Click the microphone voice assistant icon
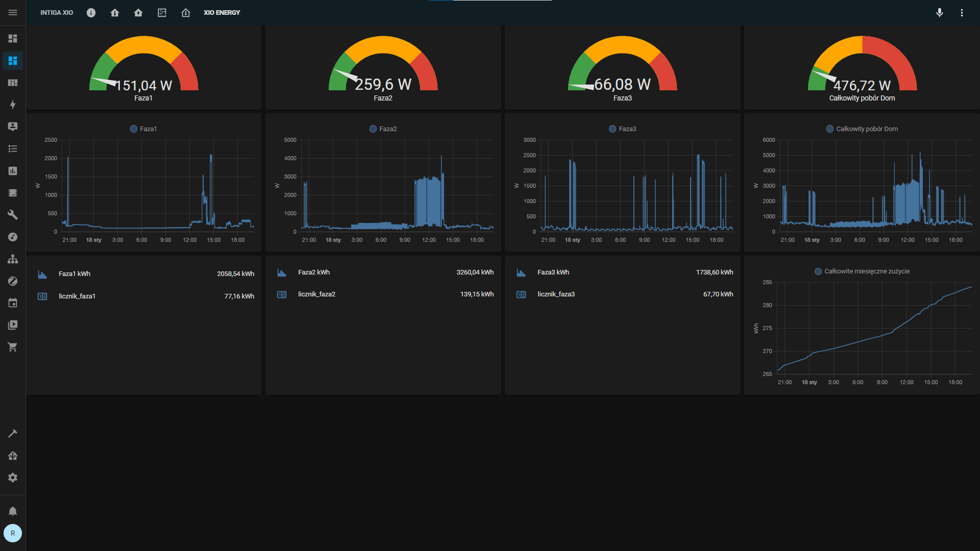 click(939, 13)
